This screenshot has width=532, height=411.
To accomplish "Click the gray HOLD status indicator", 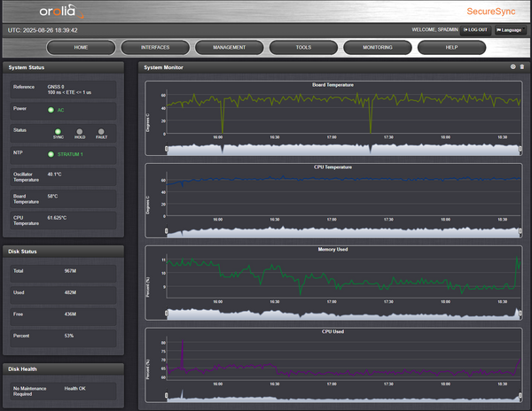I will (80, 131).
